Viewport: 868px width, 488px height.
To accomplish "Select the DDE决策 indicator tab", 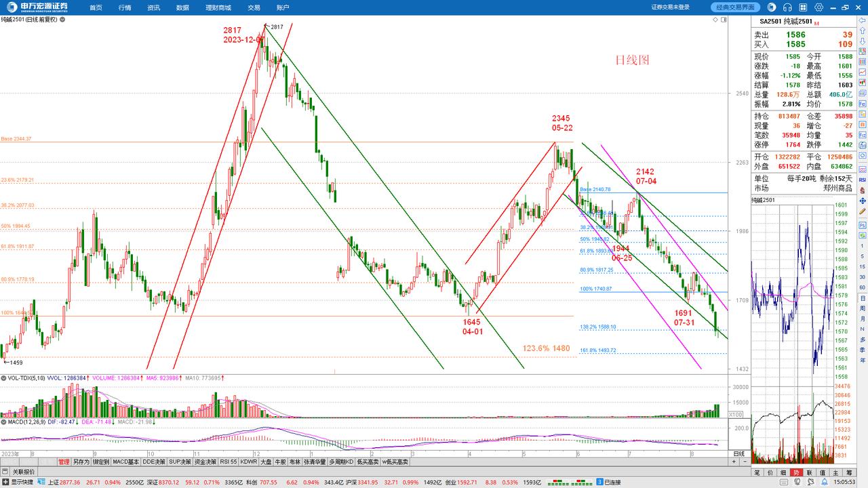I will point(154,462).
